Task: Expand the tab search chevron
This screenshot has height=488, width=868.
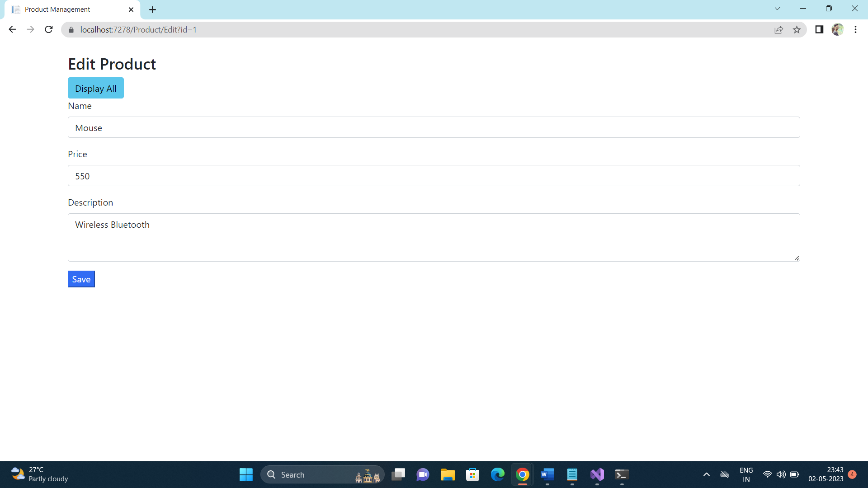Action: click(x=777, y=9)
